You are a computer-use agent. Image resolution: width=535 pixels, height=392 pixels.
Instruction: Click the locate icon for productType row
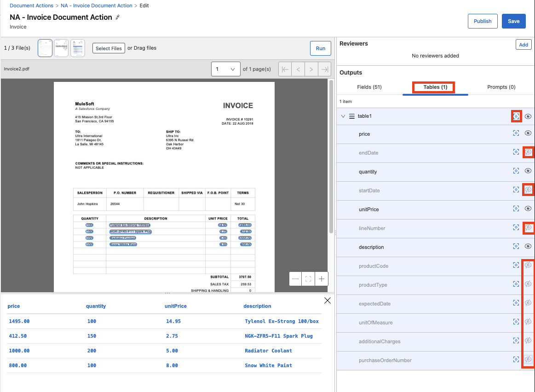[x=516, y=284]
